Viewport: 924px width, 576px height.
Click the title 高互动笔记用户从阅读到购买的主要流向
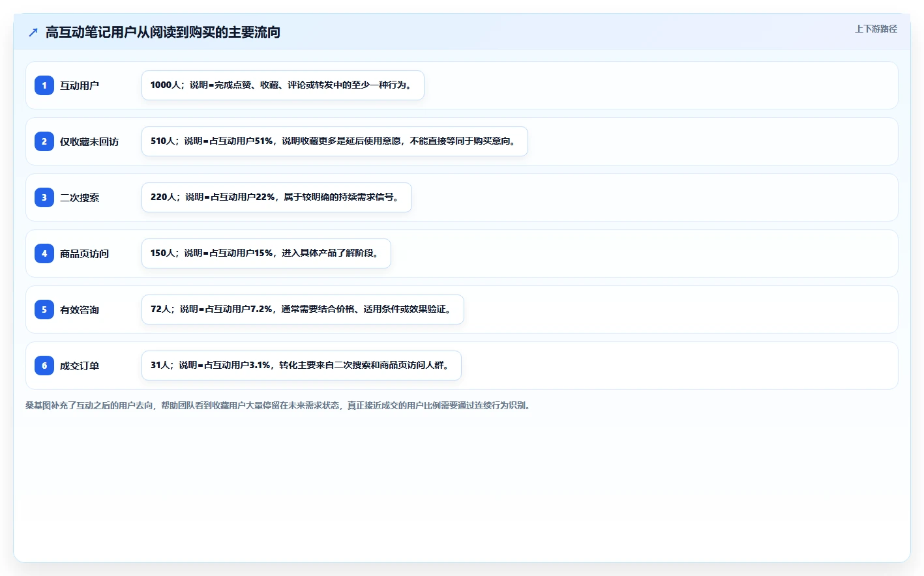[x=163, y=32]
